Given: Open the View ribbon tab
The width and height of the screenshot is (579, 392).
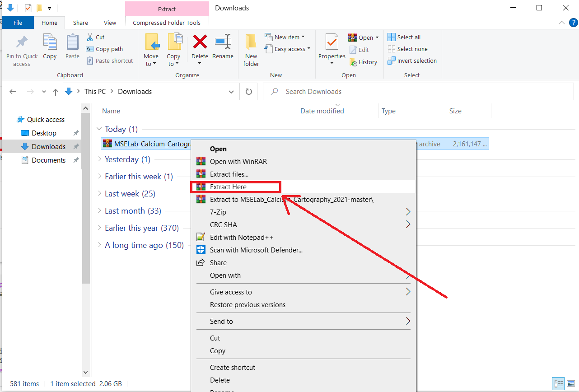Looking at the screenshot, I should tap(110, 23).
